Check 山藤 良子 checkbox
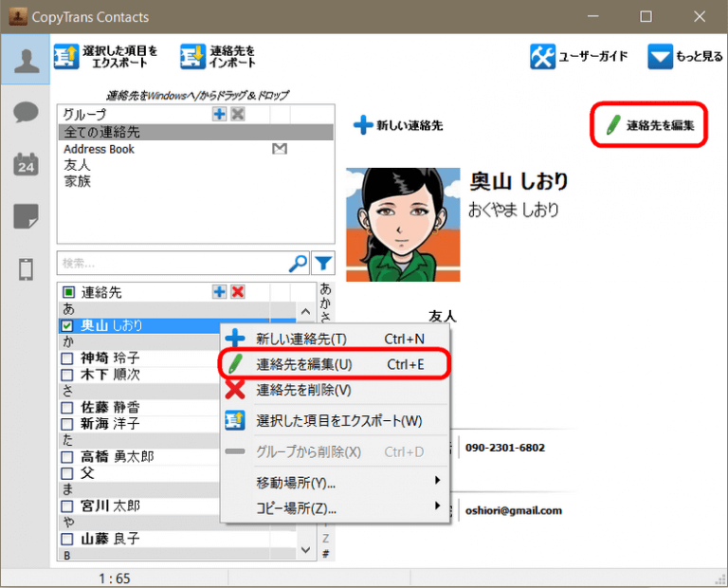The image size is (728, 588). point(67,539)
